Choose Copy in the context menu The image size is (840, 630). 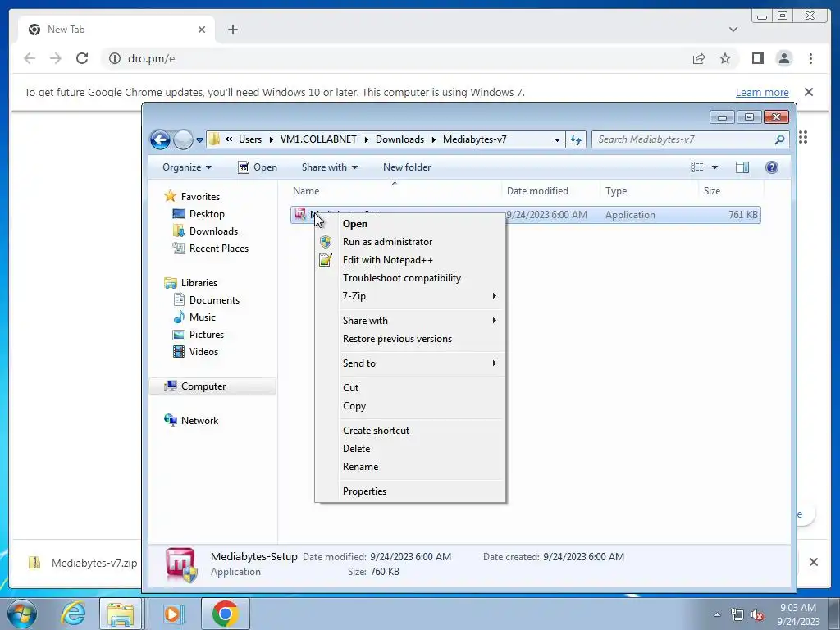pos(410,406)
